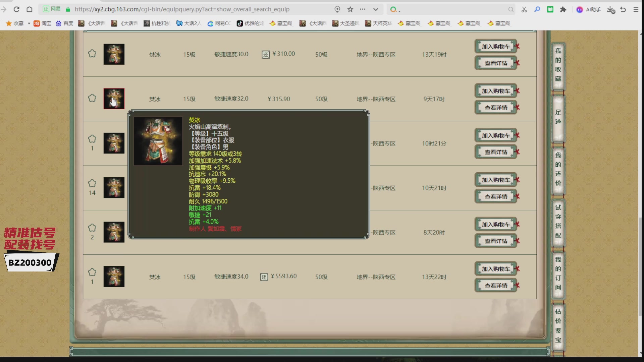644x362 pixels.
Task: Open the downloads icon in browser toolbar
Action: (x=611, y=10)
